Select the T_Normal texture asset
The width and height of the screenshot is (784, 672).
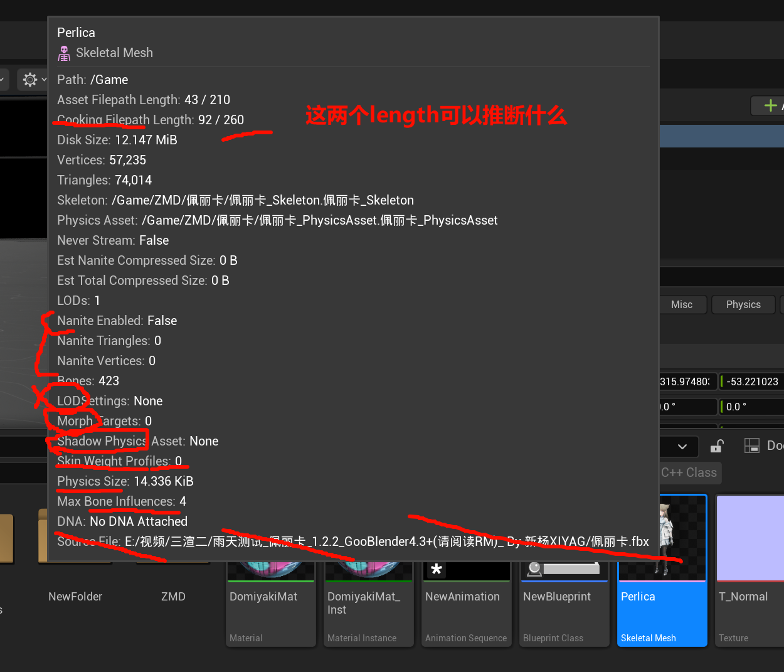(x=750, y=571)
